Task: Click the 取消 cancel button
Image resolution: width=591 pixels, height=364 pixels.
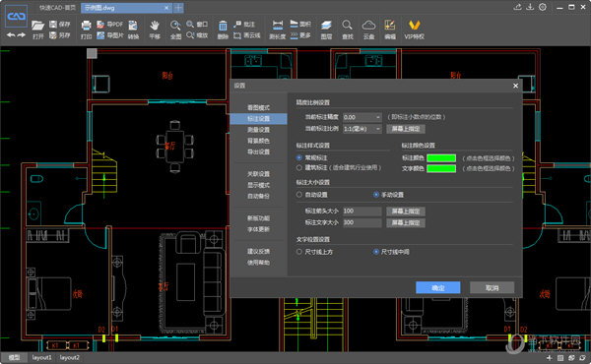Action: click(492, 287)
